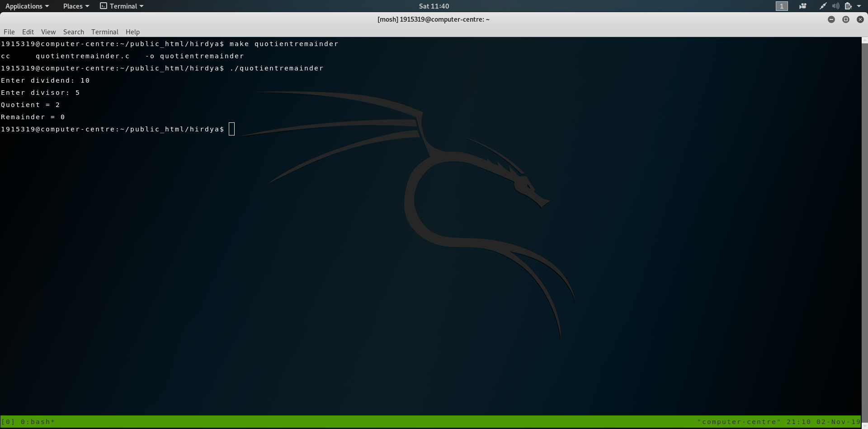Open the Help menu
Image resolution: width=868 pixels, height=429 pixels.
pyautogui.click(x=132, y=32)
